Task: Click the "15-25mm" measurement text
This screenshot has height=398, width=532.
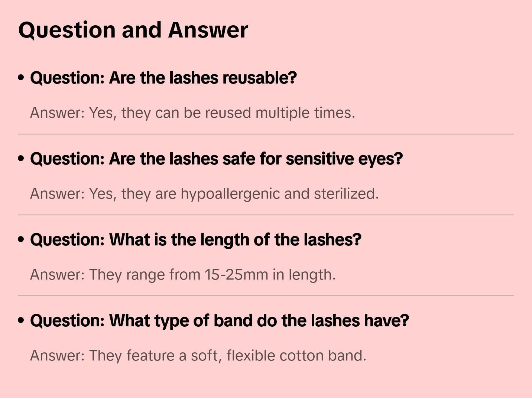Action: [236, 275]
